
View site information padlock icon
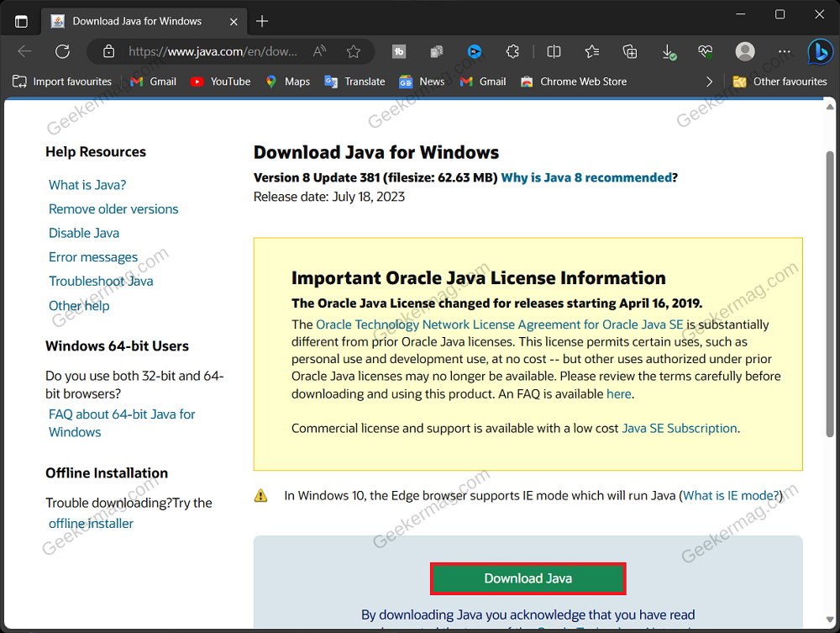point(108,51)
